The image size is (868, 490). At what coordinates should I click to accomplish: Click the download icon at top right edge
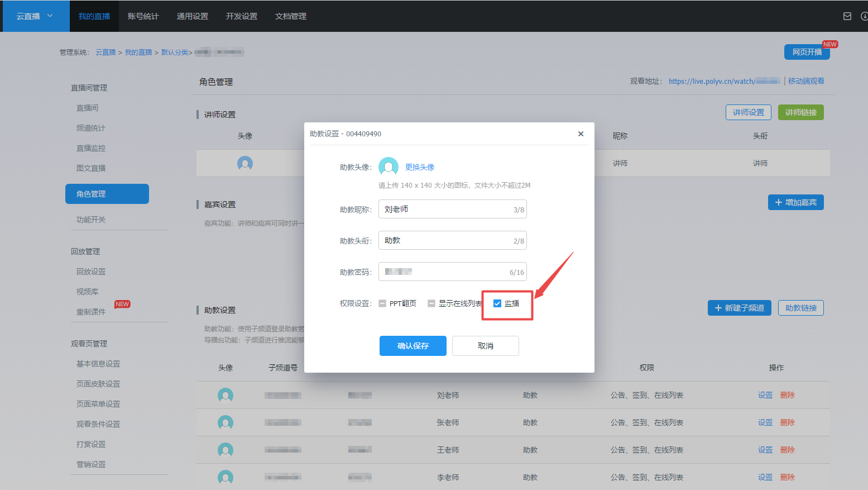(x=864, y=16)
